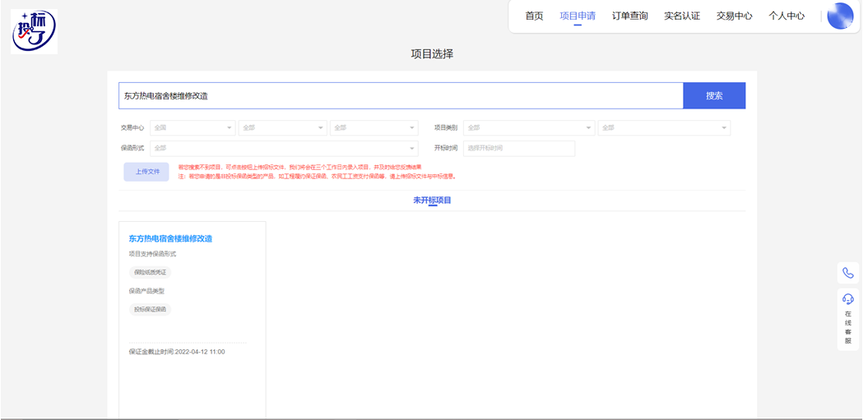Expand the 交易中心 dropdown showing 全国
This screenshot has height=420, width=868.
[x=192, y=127]
